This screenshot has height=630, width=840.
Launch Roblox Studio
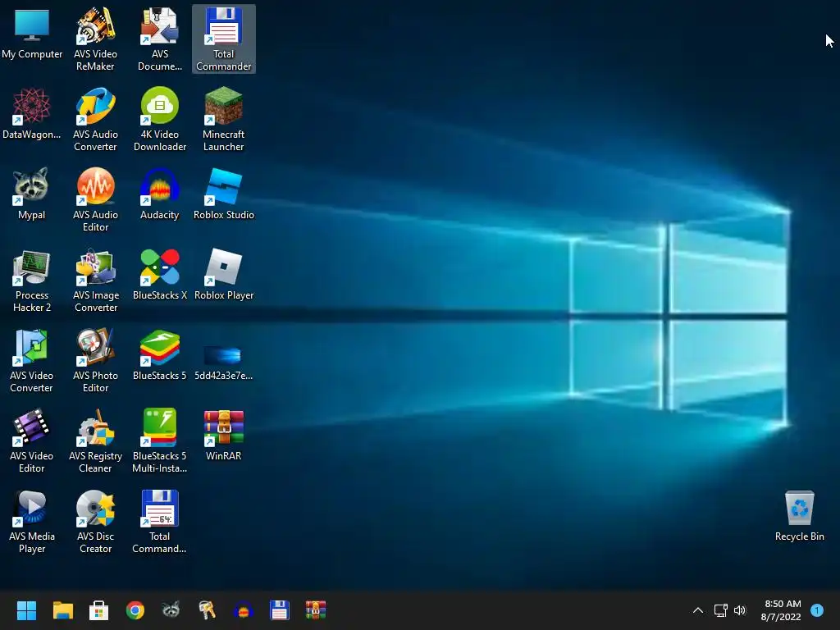pos(223,194)
